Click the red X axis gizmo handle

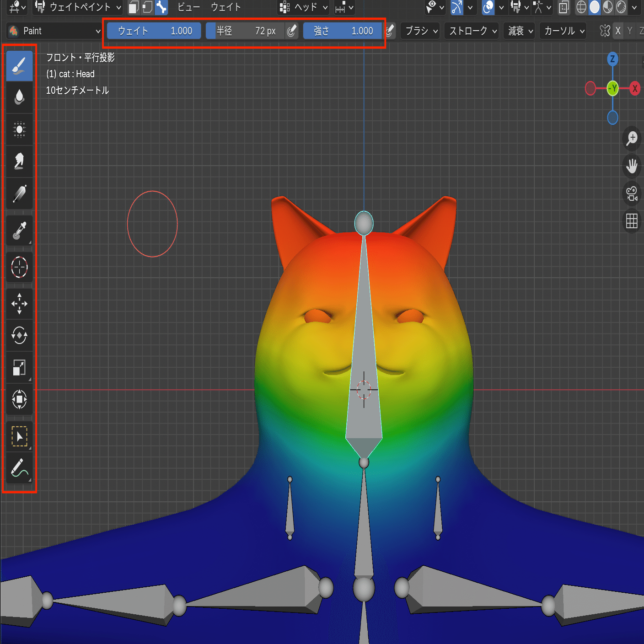click(634, 88)
